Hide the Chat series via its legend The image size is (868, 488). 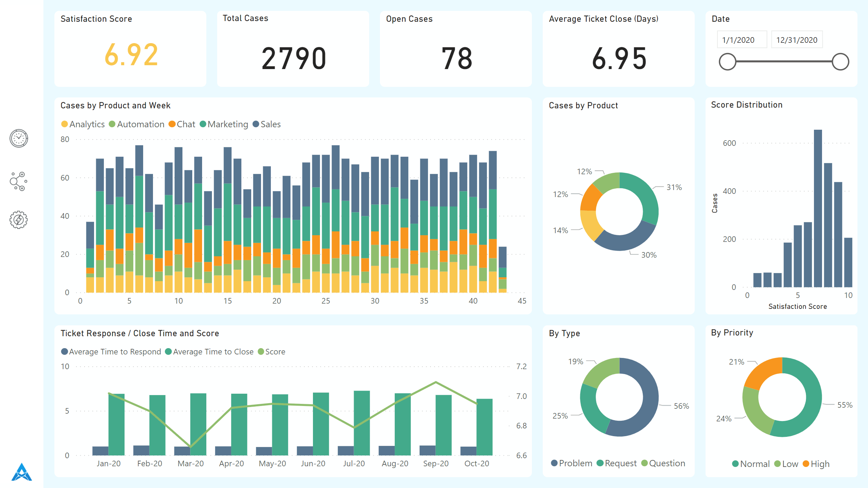point(182,124)
